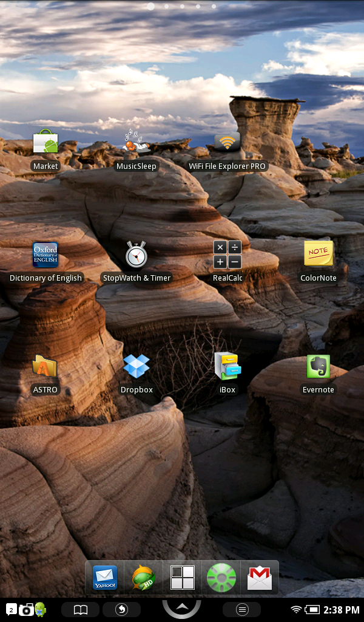Launch StopWatch & Timer app
Screen dimensions: 364x622
(x=136, y=254)
